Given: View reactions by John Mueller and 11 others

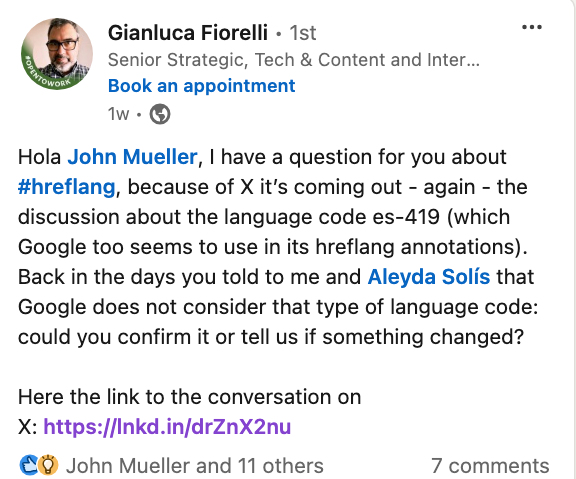Looking at the screenshot, I should [x=195, y=466].
